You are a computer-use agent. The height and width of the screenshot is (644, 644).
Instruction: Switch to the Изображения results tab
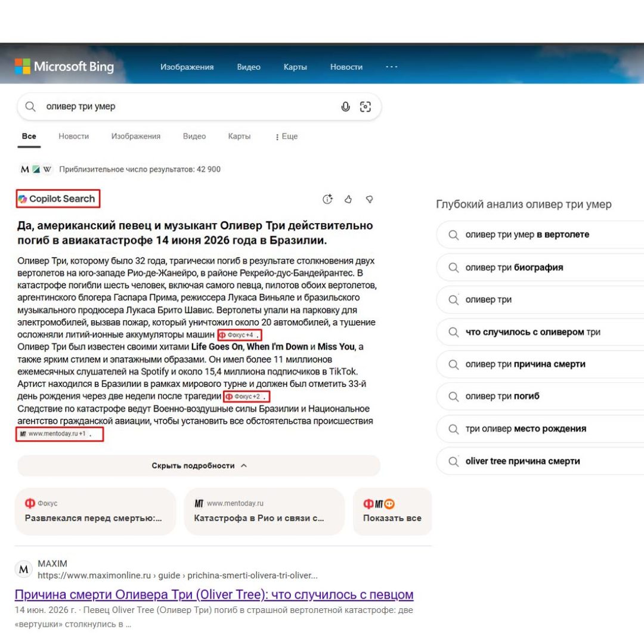(135, 137)
